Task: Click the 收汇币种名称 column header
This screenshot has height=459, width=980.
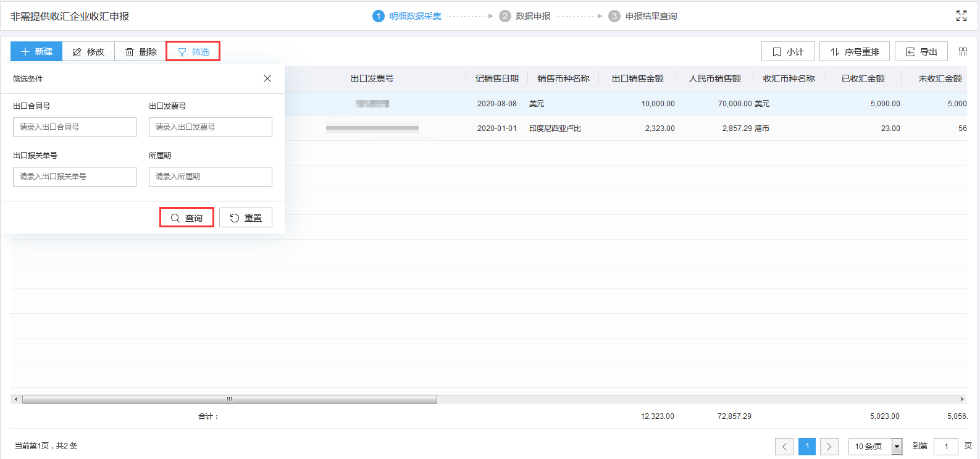Action: [789, 78]
